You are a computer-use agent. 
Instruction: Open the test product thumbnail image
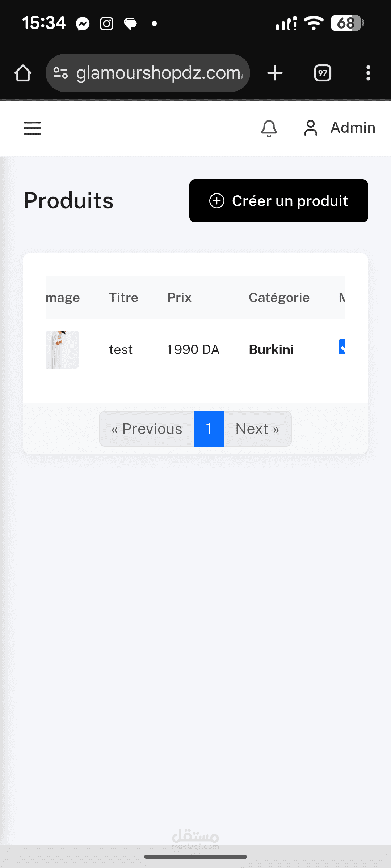[62, 349]
